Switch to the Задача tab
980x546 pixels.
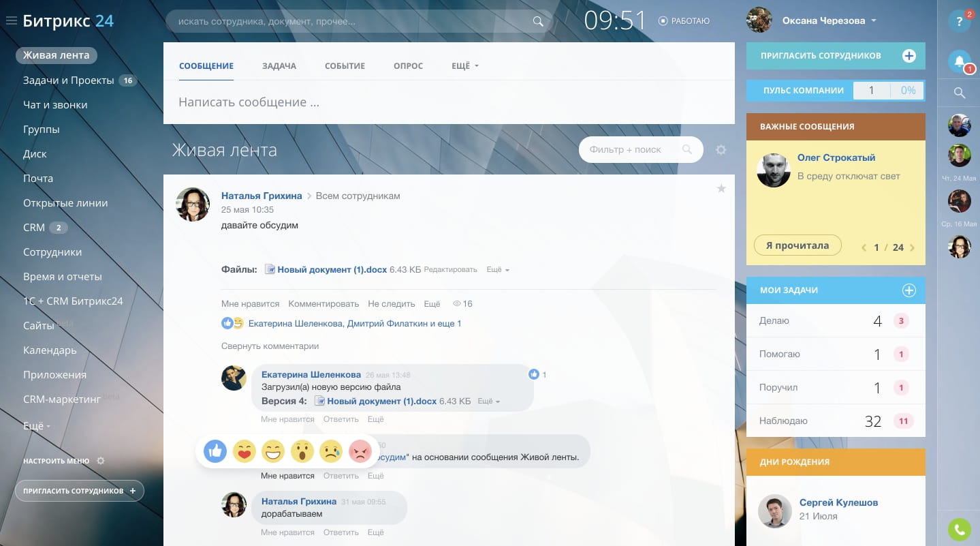click(279, 66)
